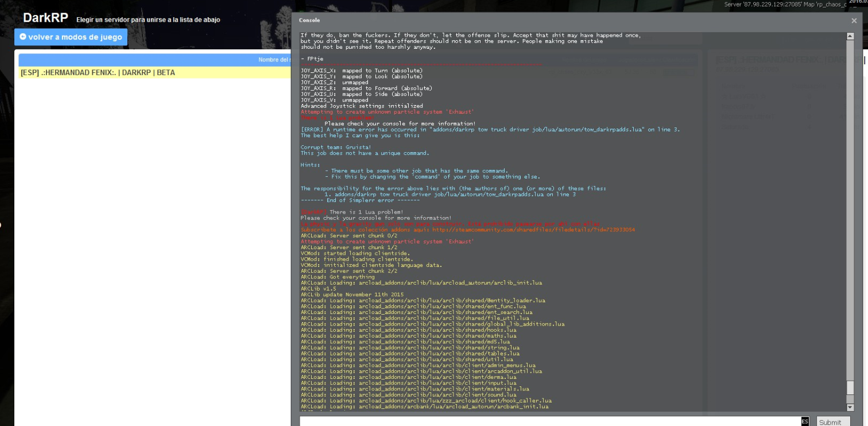This screenshot has width=868, height=426.
Task: Click the ES language indicator in input
Action: click(x=805, y=421)
